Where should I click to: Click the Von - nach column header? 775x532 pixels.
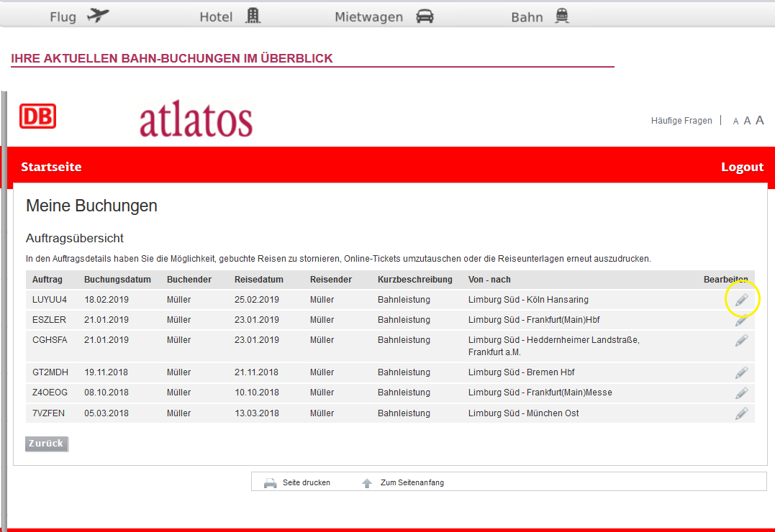coord(489,280)
